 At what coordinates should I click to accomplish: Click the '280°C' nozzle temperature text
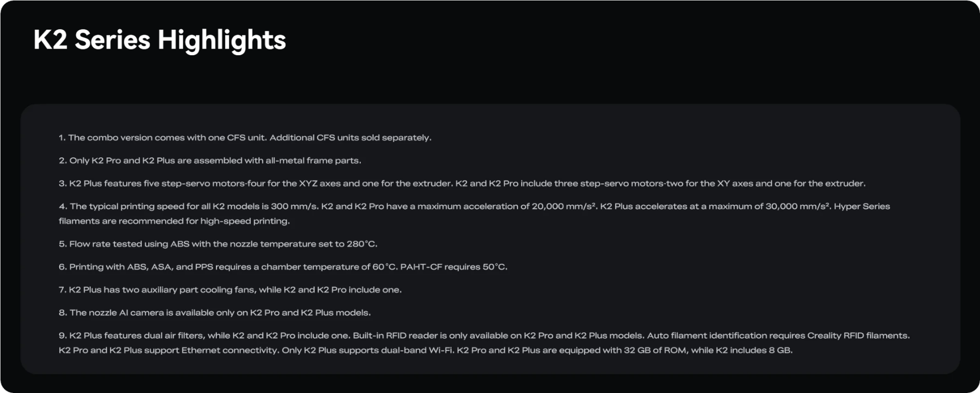point(362,244)
